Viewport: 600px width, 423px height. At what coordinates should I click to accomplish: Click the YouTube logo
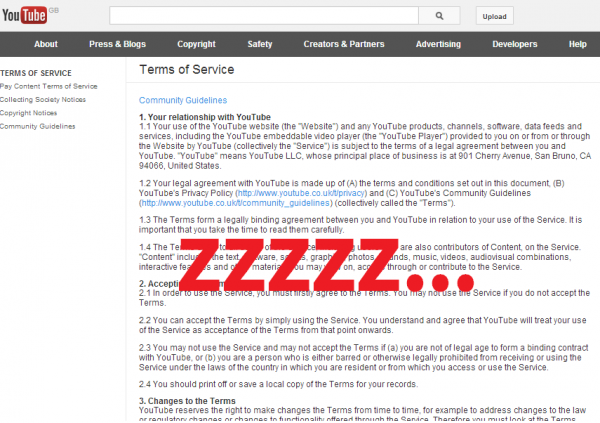pos(24,15)
